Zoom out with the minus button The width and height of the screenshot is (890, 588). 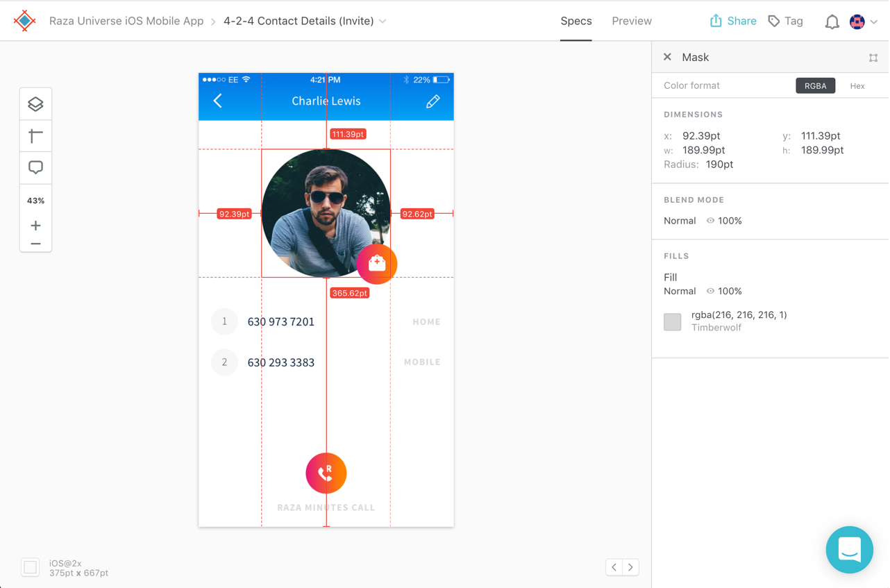coord(35,244)
